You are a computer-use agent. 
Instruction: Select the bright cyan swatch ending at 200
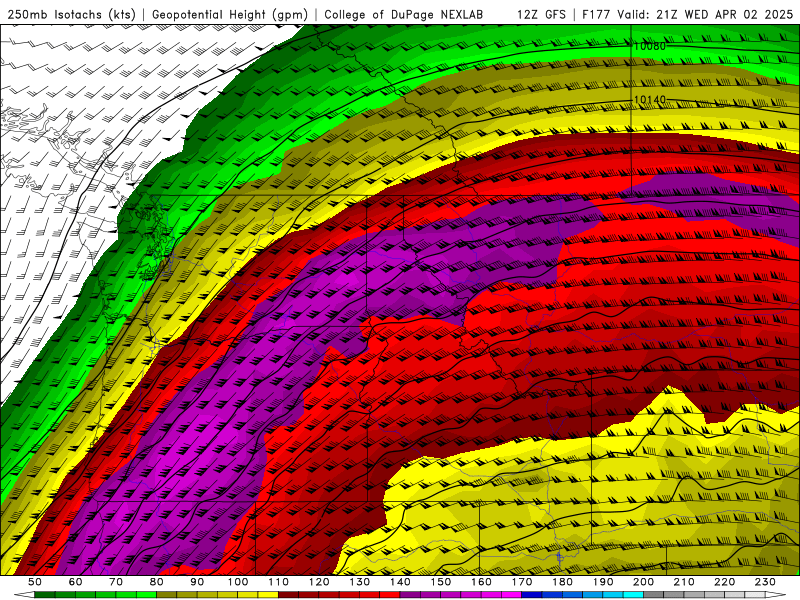(x=633, y=594)
